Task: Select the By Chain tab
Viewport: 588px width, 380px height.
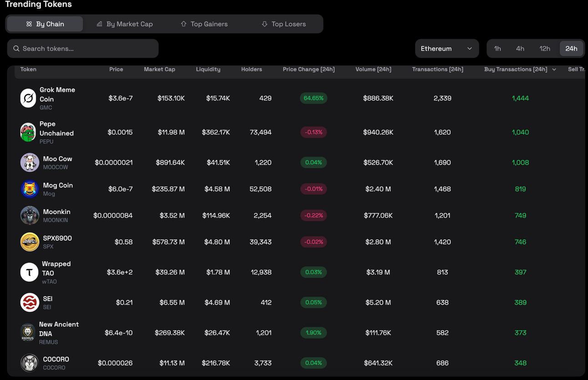Action: 45,24
